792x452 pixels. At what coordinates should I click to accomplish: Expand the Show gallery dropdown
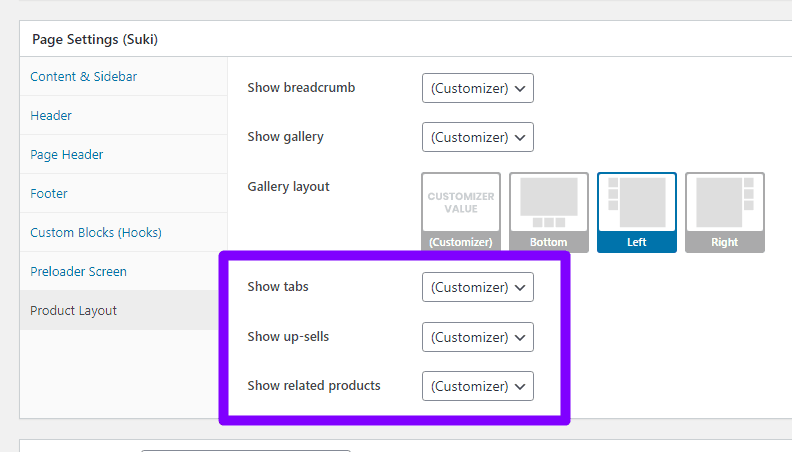pyautogui.click(x=477, y=137)
